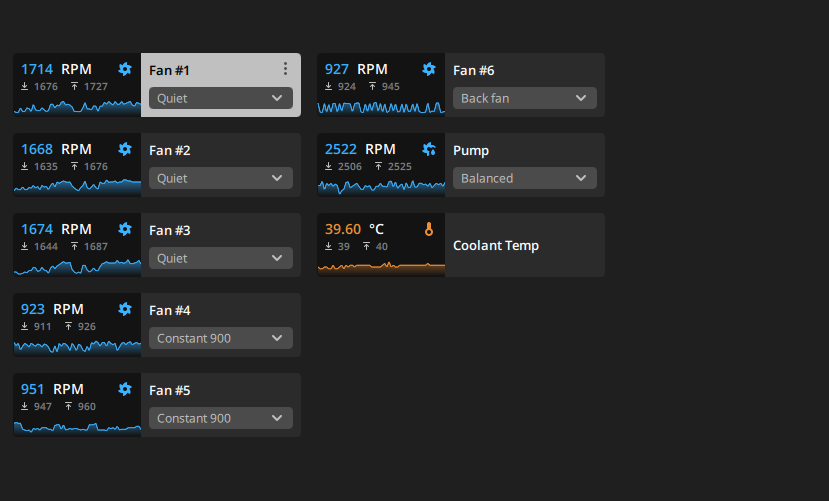Click the orange thermometer icon
Image resolution: width=829 pixels, height=501 pixels.
pyautogui.click(x=429, y=229)
